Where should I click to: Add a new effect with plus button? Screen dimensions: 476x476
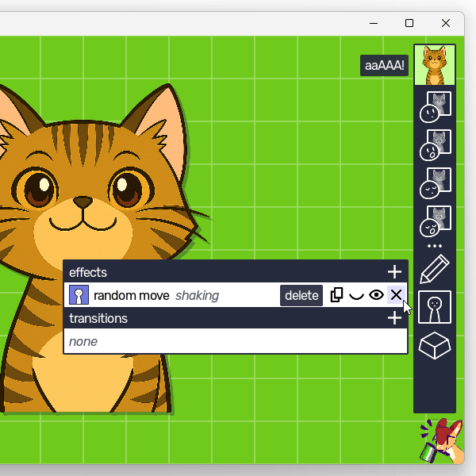394,272
